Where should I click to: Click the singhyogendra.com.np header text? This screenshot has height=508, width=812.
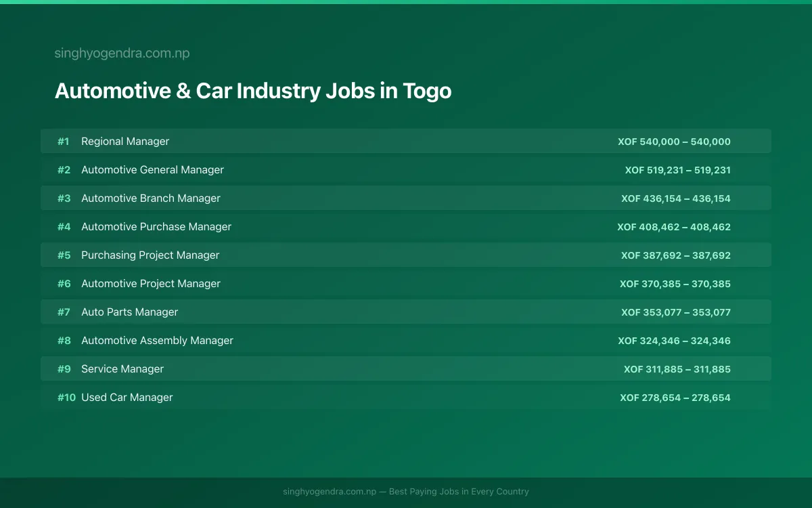pos(122,54)
